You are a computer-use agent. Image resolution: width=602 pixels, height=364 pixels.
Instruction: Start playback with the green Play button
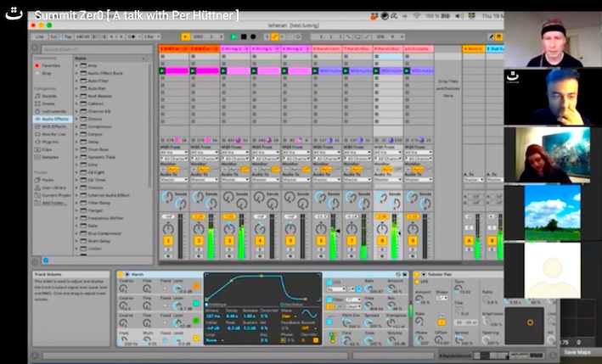[x=233, y=36]
